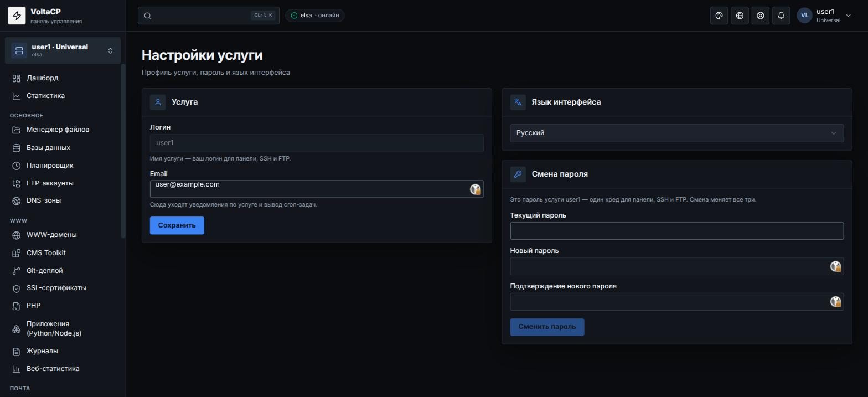Navigate to Базы данных

[63, 148]
